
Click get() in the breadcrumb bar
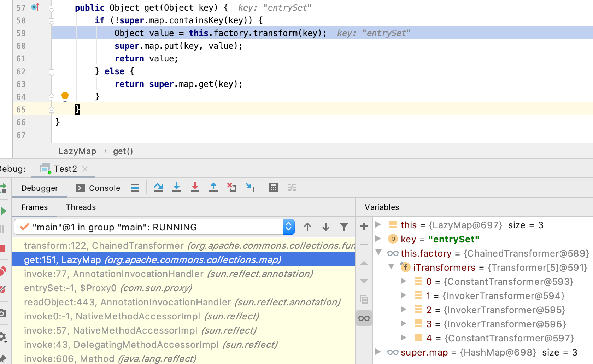[x=123, y=151]
